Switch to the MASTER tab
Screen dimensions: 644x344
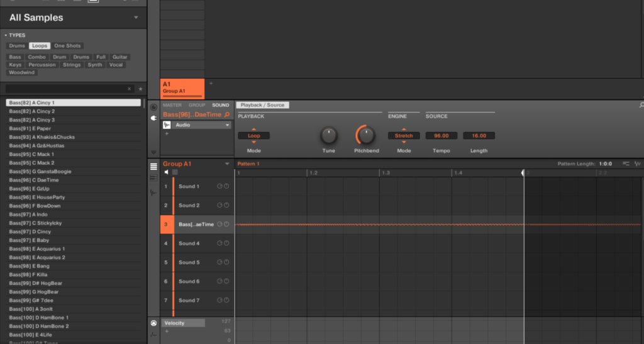172,105
